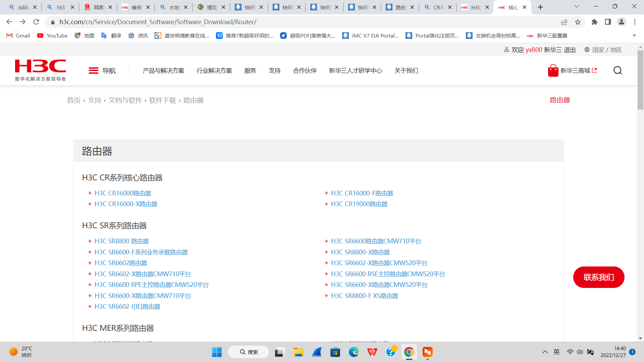This screenshot has height=362, width=644.
Task: Expand the hidden bookmarks overflow chevron
Action: click(634, 36)
